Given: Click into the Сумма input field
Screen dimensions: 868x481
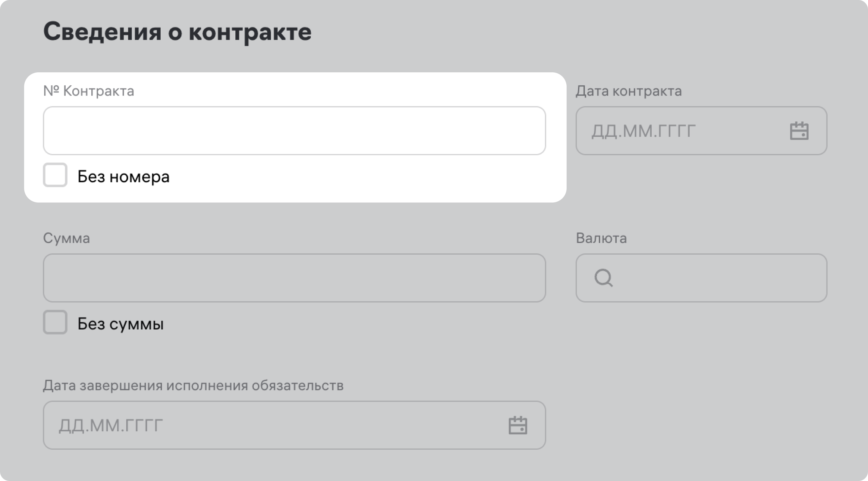Looking at the screenshot, I should click(x=294, y=278).
